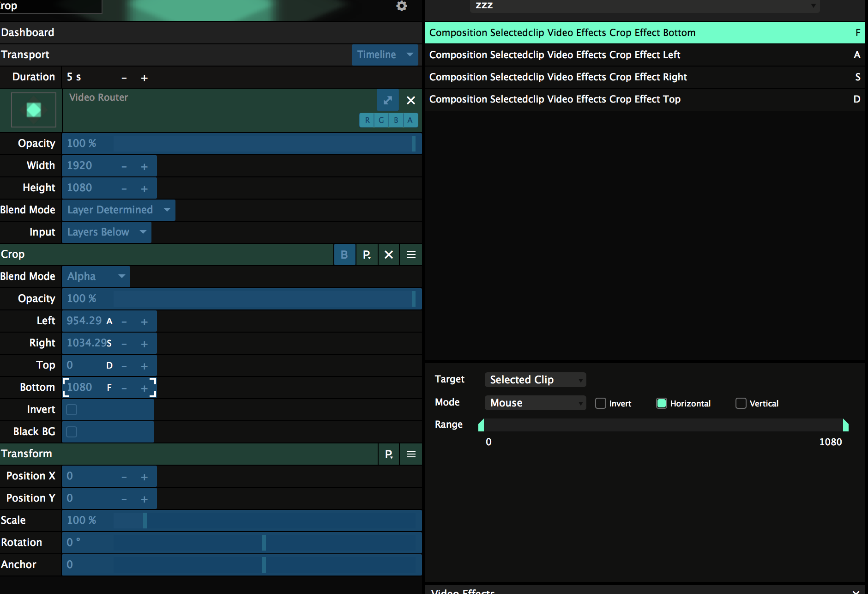Remove the Crop effect with X icon

(x=389, y=255)
